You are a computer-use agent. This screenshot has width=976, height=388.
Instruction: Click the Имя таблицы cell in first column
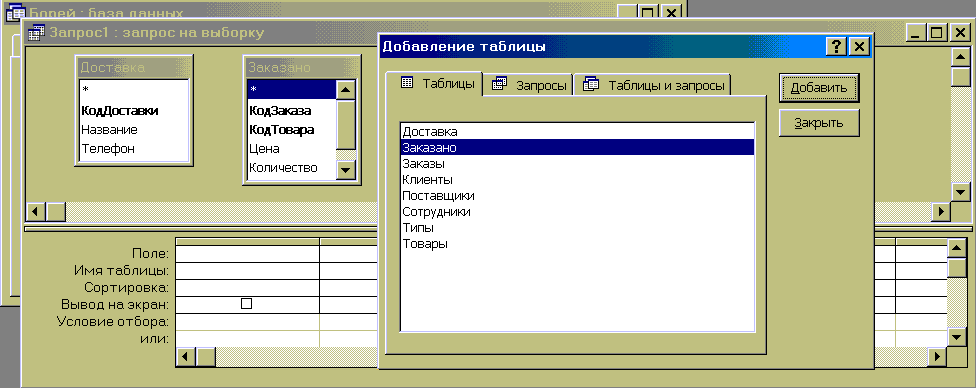(247, 270)
